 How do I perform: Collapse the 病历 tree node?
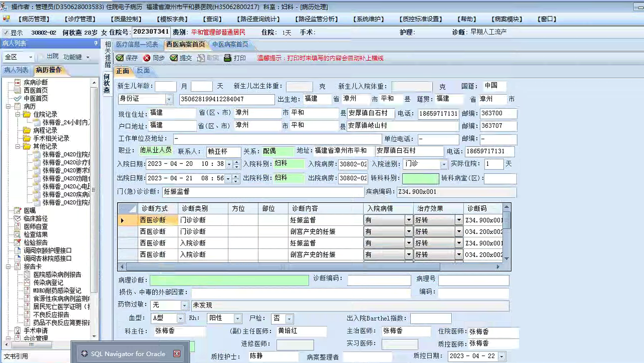click(8, 106)
